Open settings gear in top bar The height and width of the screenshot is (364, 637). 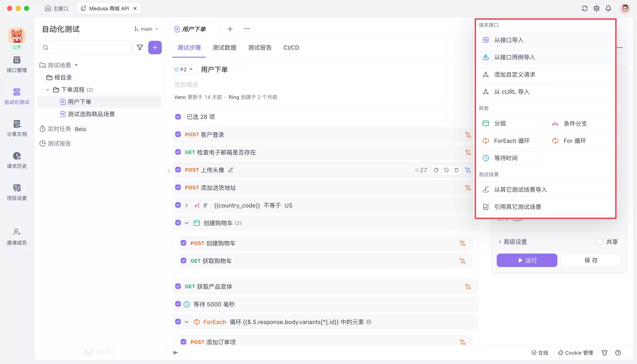coord(597,9)
